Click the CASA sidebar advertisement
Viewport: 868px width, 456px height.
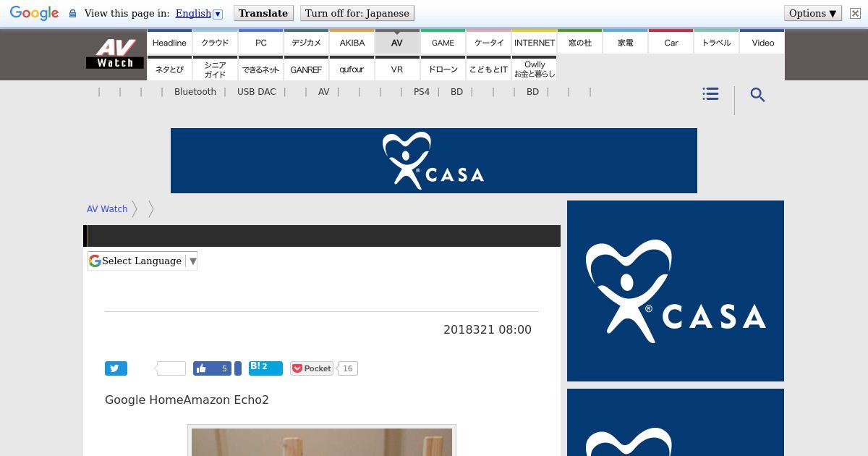(x=676, y=291)
